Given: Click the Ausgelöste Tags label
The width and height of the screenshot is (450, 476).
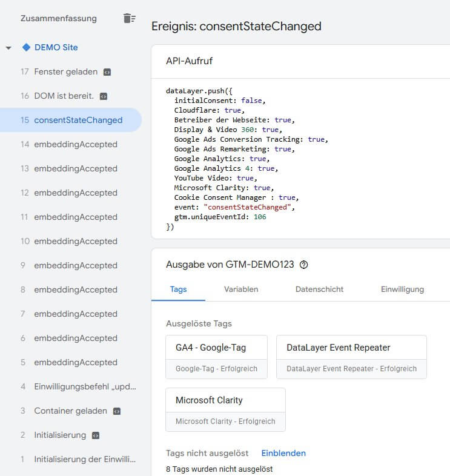Looking at the screenshot, I should pos(199,323).
